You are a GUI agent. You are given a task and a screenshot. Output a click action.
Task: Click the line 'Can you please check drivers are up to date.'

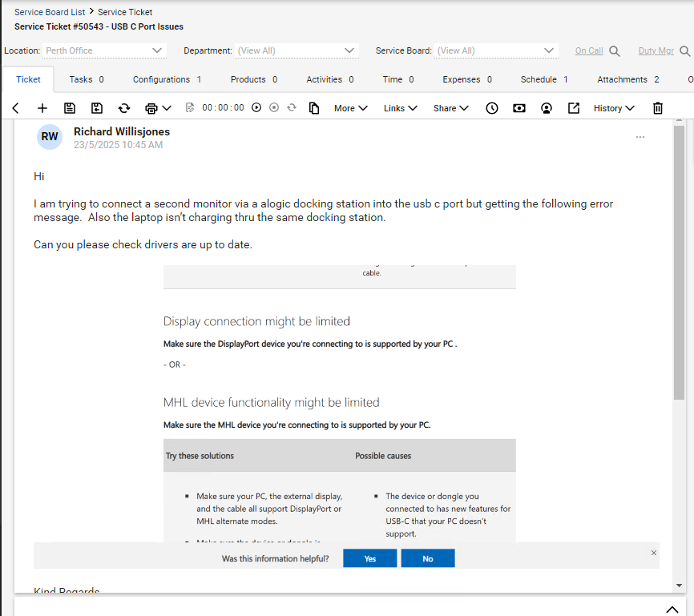click(143, 245)
